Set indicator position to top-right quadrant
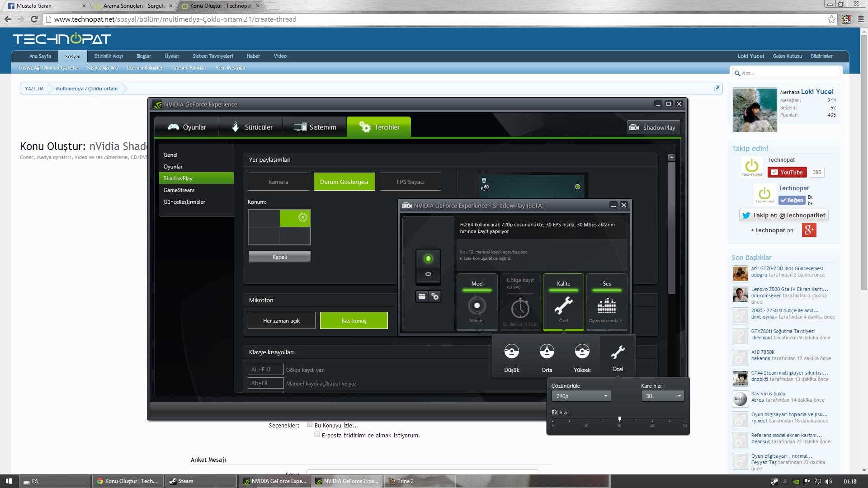 (295, 218)
